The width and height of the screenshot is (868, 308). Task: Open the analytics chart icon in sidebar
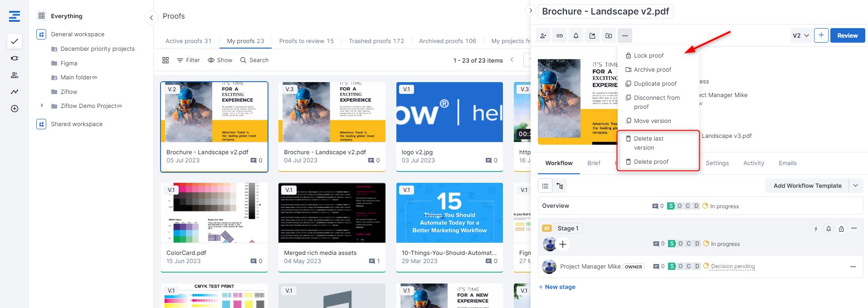click(15, 92)
